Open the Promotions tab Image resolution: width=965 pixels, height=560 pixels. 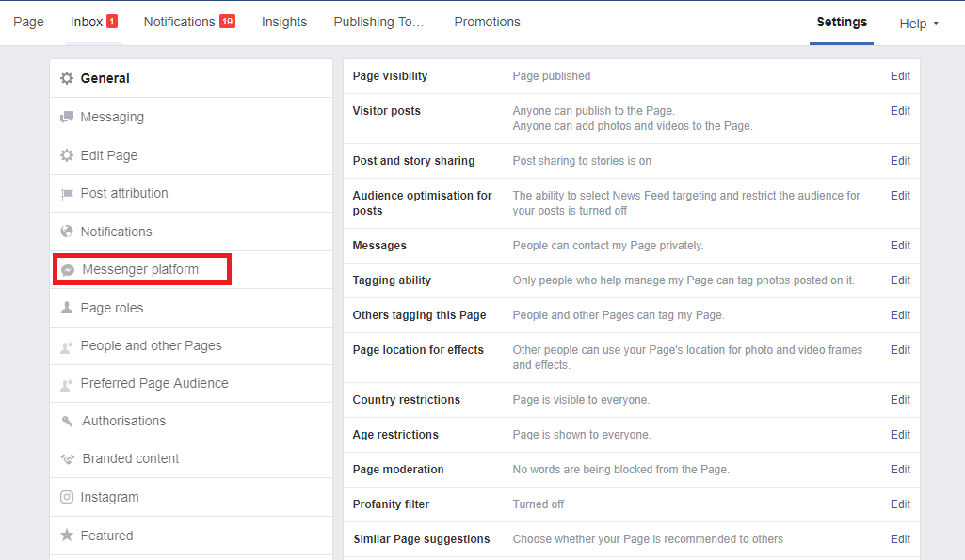click(x=487, y=22)
